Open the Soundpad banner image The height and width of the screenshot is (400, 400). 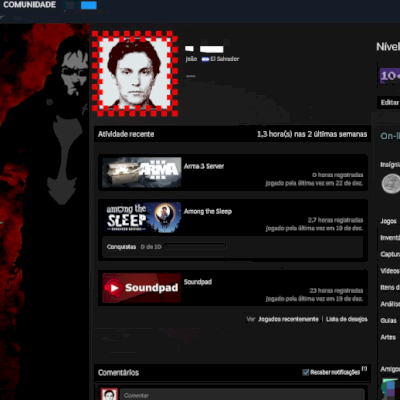142,288
